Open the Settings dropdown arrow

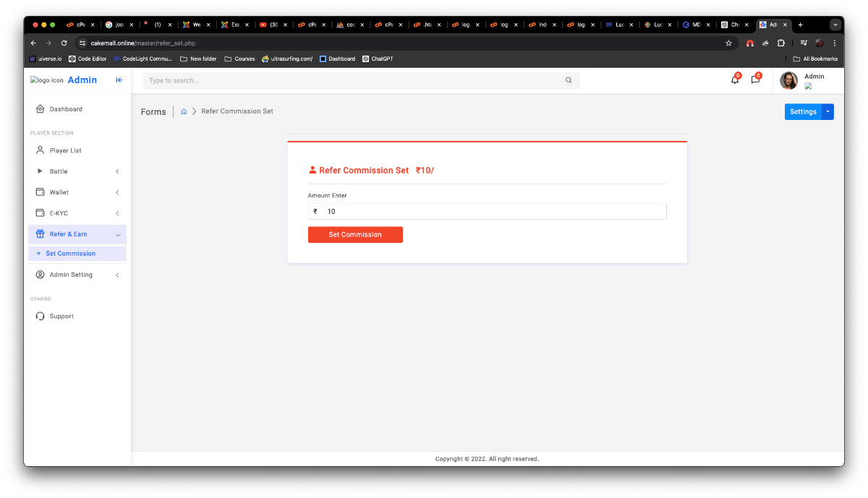click(827, 111)
